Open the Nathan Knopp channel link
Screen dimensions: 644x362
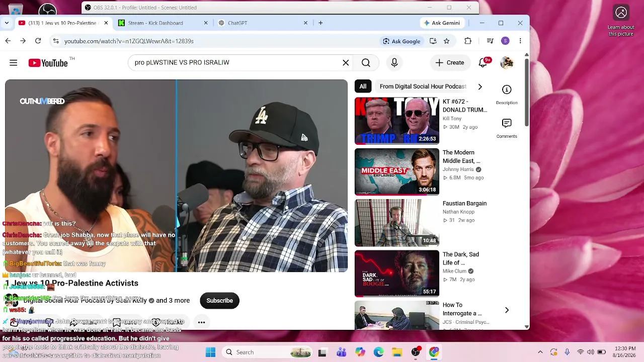(x=458, y=212)
